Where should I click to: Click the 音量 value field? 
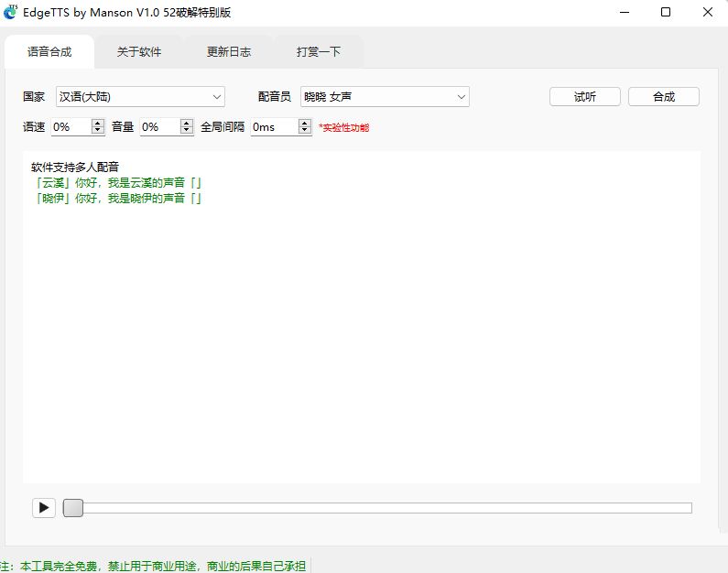click(159, 126)
